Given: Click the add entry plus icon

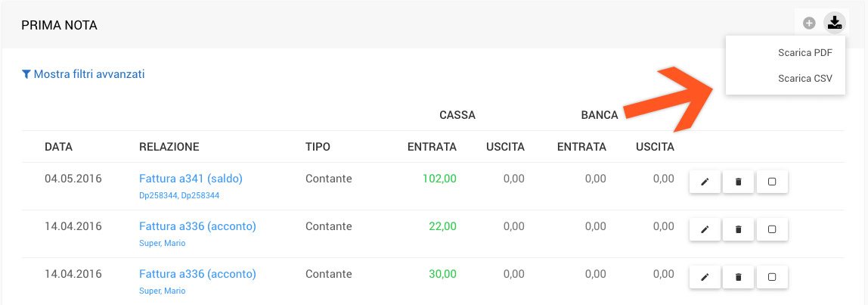Looking at the screenshot, I should pyautogui.click(x=809, y=23).
